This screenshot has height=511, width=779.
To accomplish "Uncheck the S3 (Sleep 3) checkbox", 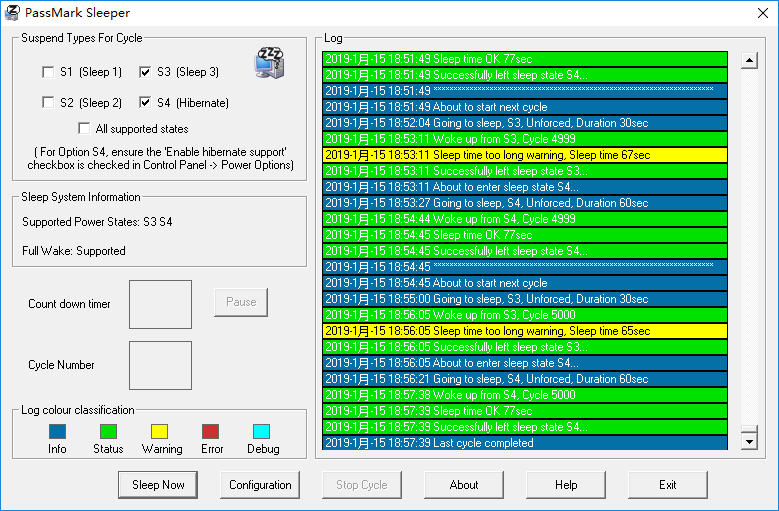I will coord(145,73).
